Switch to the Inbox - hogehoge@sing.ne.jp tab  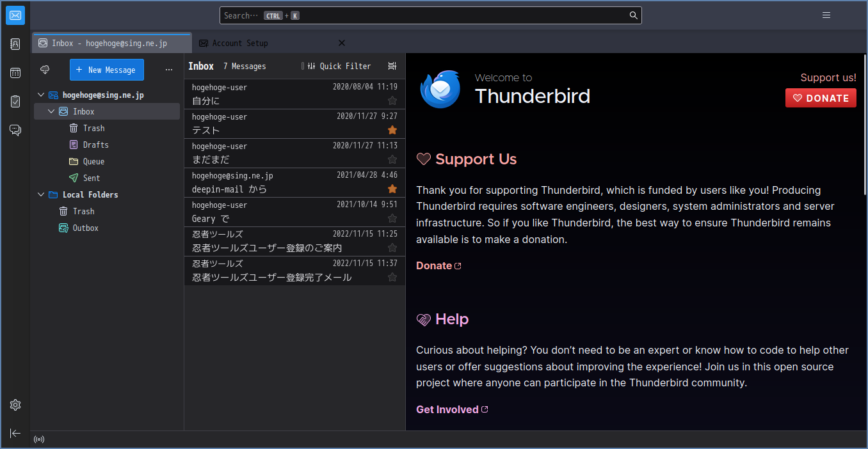pyautogui.click(x=111, y=43)
